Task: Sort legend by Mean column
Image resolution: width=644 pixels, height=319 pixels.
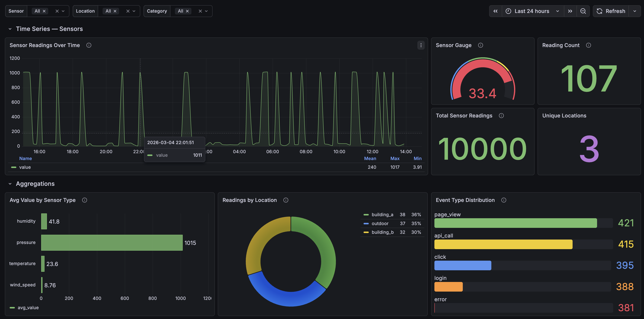Action: (370, 159)
